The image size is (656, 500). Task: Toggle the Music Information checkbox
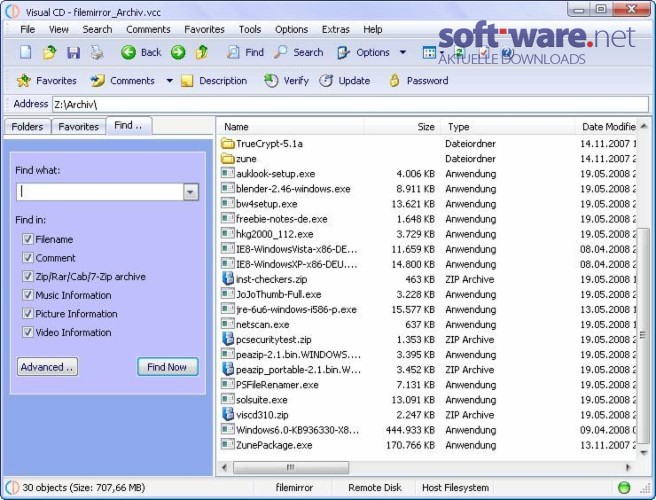click(x=28, y=295)
